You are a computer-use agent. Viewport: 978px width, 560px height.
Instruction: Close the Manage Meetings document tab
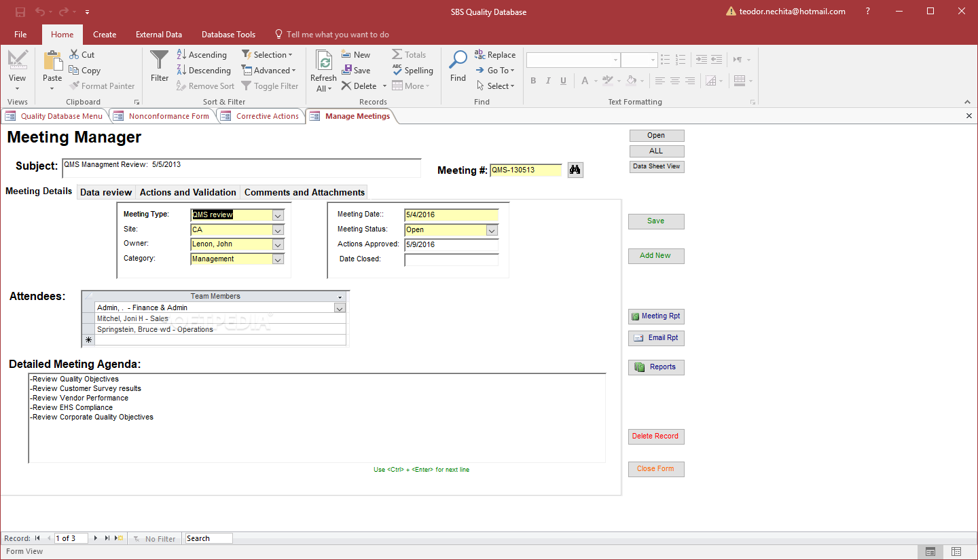click(x=969, y=116)
